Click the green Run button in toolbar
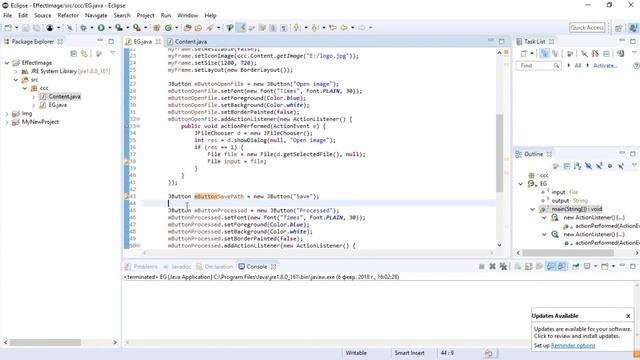The image size is (640, 360). [x=101, y=28]
